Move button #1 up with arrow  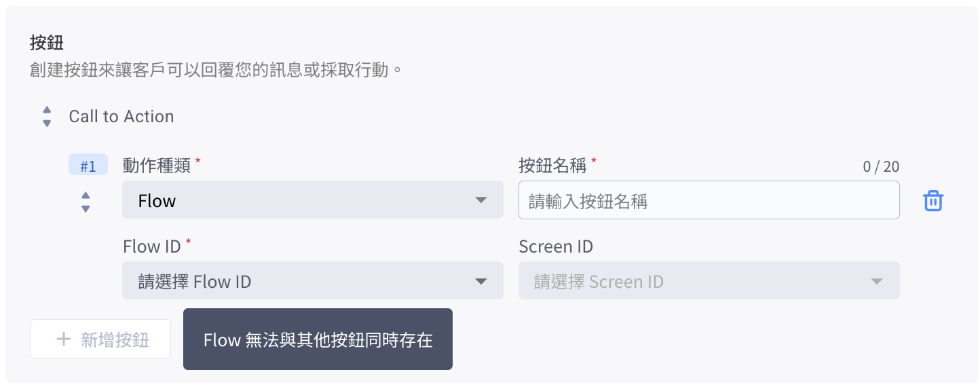point(86,196)
